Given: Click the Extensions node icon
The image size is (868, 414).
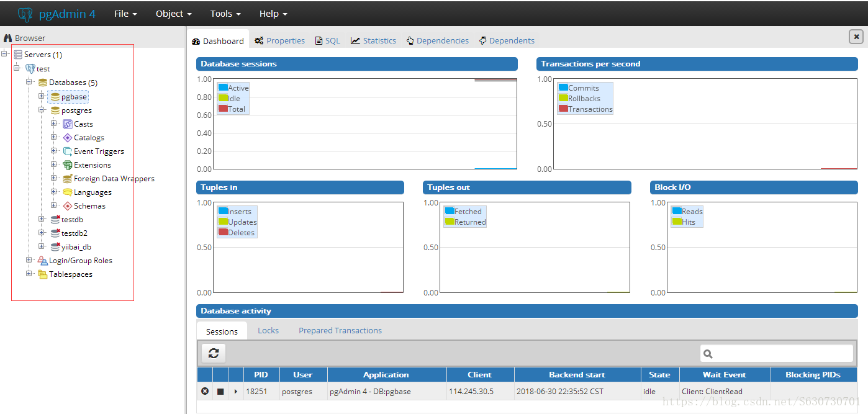Looking at the screenshot, I should pos(68,165).
